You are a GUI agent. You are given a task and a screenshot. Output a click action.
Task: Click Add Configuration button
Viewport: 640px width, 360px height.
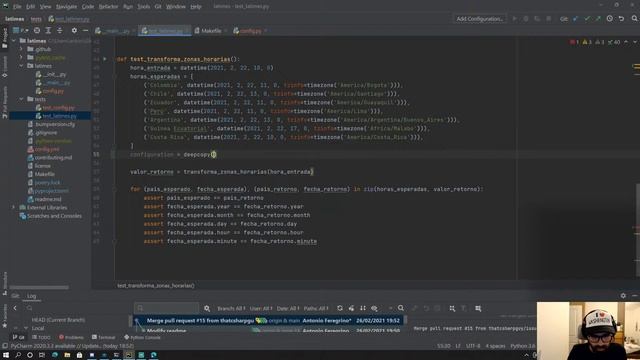coord(480,19)
